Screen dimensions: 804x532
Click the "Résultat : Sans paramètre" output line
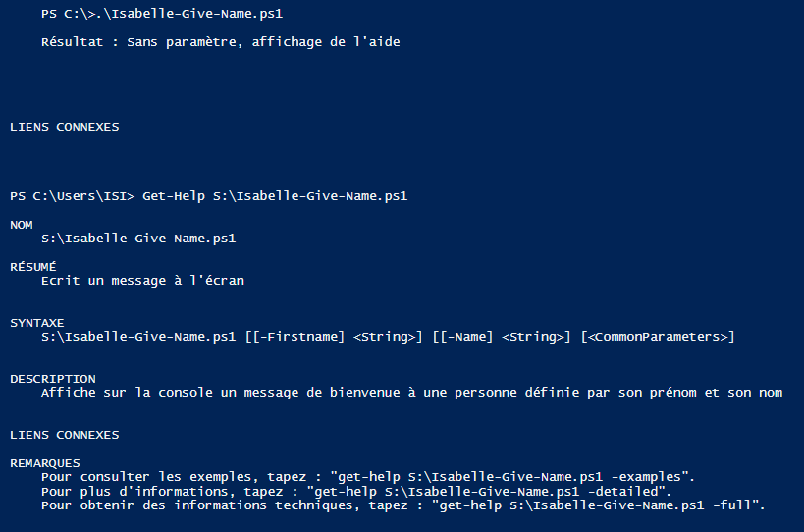tap(221, 42)
